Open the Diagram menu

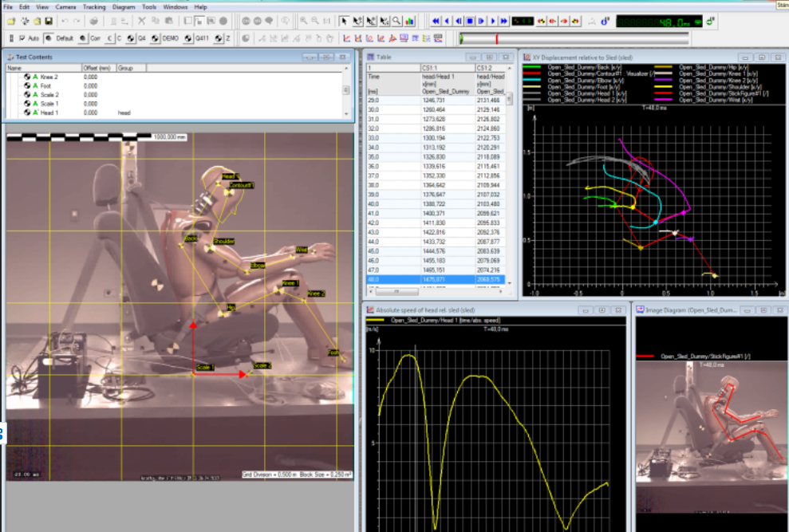(x=124, y=7)
